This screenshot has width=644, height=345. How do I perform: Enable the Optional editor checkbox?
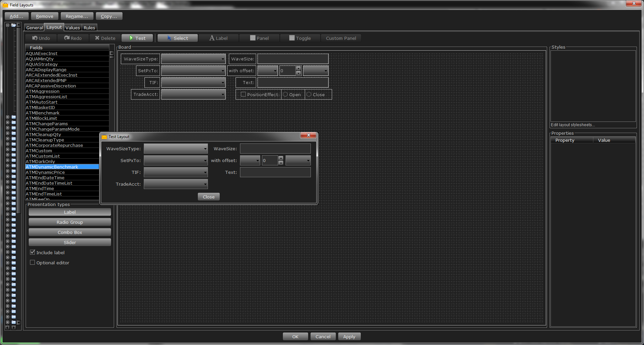(33, 262)
